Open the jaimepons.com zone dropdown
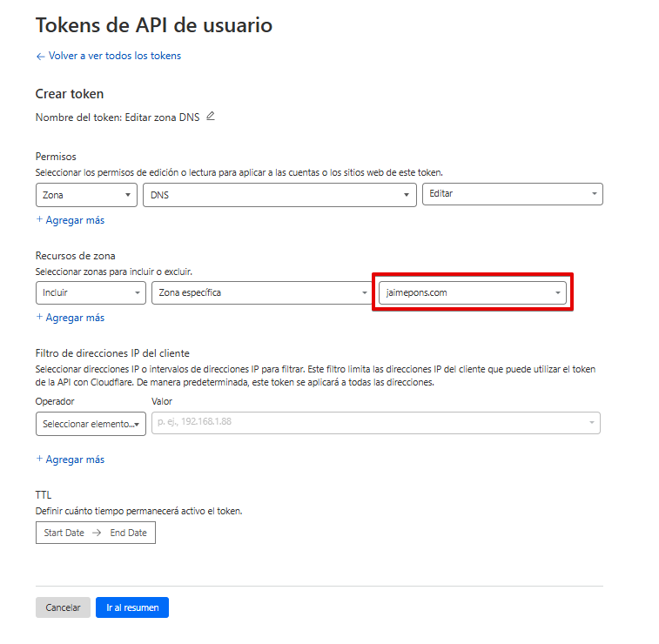Viewport: 659px width, 644px height. coord(472,293)
